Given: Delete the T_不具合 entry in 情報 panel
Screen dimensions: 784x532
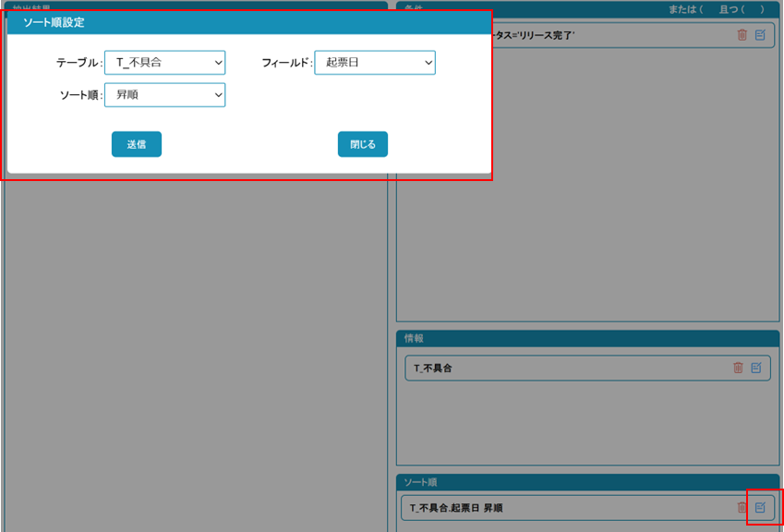Looking at the screenshot, I should 738,368.
